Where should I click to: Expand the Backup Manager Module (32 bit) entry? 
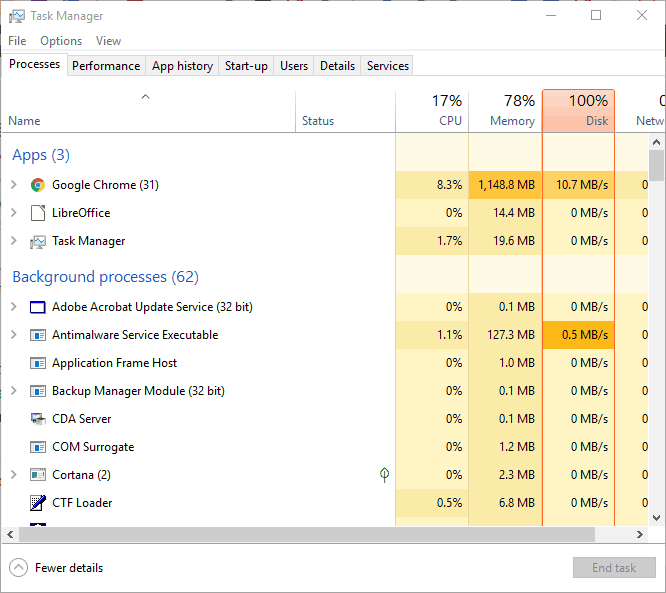(14, 391)
